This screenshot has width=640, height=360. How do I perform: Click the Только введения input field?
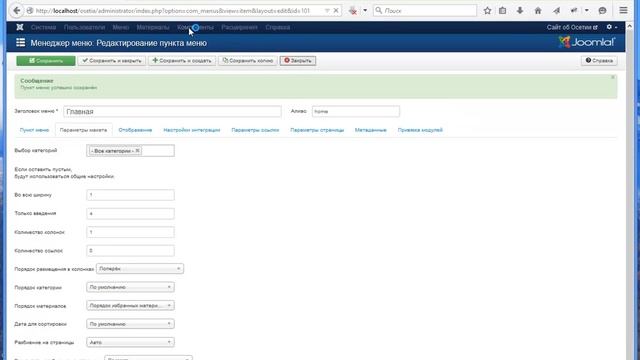[131, 213]
